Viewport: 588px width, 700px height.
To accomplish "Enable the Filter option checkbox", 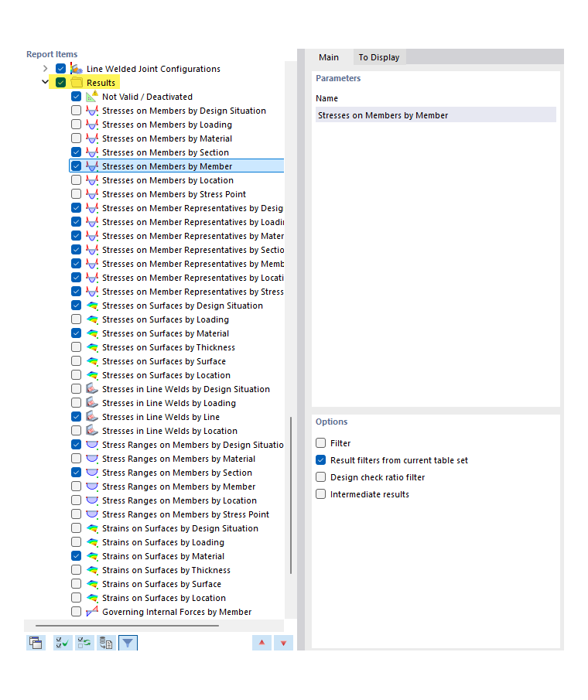I will [320, 443].
